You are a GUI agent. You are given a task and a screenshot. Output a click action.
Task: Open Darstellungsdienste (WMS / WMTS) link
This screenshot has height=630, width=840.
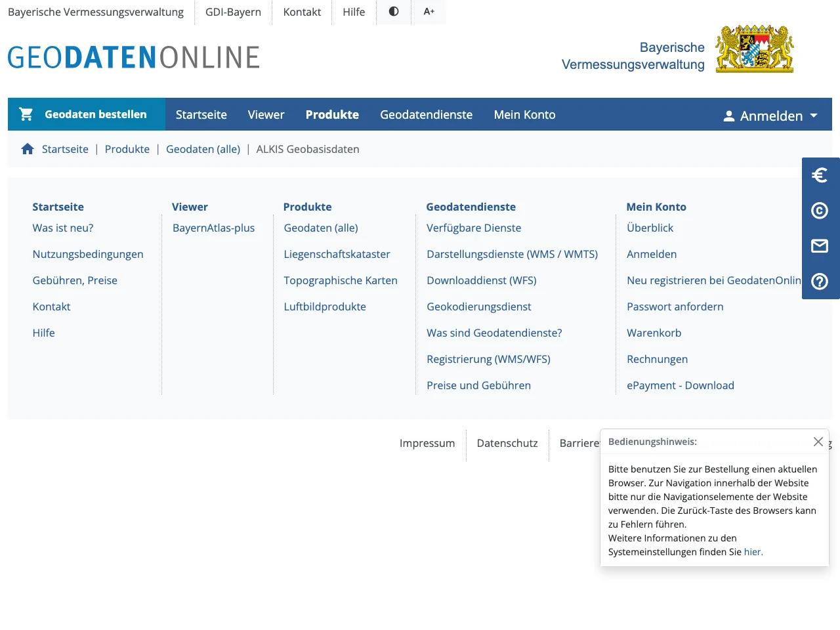(513, 254)
